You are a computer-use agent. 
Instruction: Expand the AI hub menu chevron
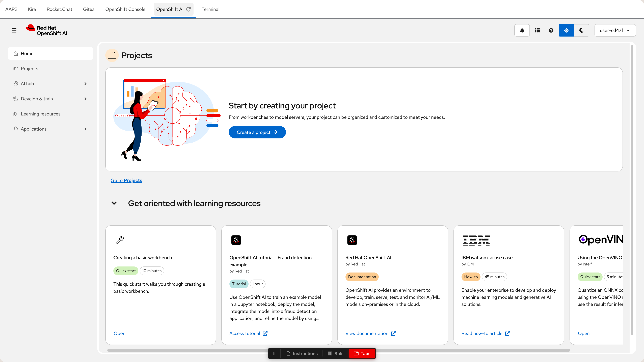coord(86,84)
